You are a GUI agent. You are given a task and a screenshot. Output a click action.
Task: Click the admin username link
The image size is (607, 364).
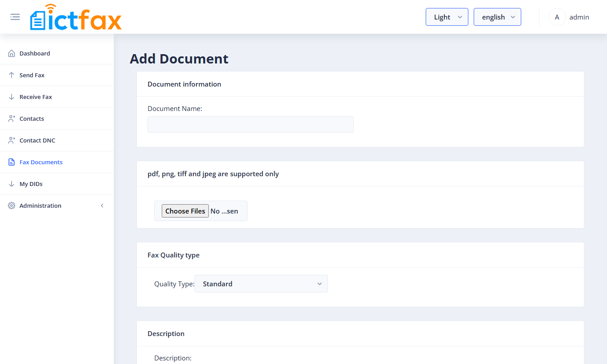(x=579, y=17)
